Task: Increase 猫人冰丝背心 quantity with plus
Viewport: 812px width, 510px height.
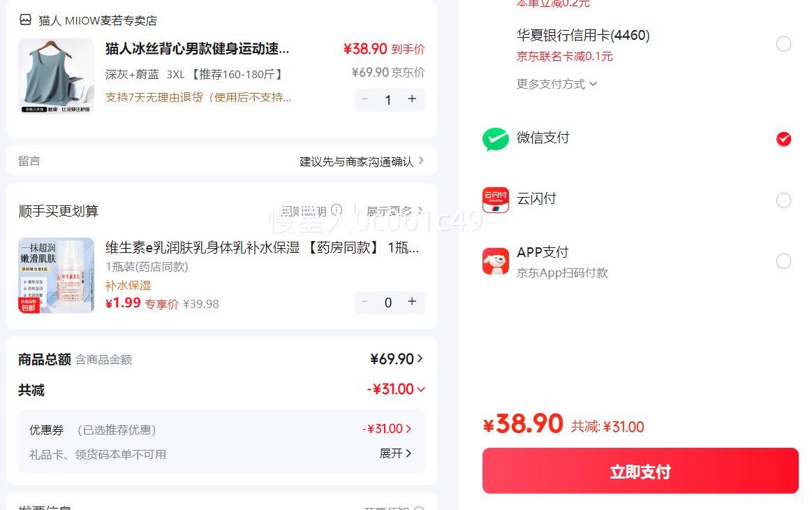Action: pyautogui.click(x=412, y=99)
